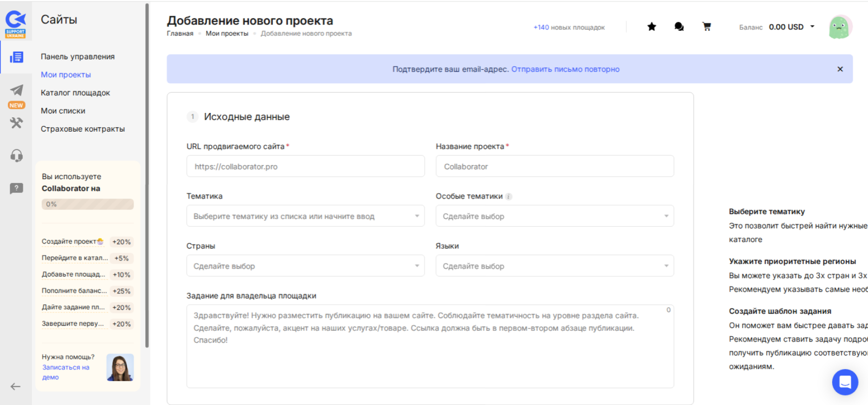Click the Пополните баланс... +25% step
Screen dimensions: 868x405
[x=87, y=291]
